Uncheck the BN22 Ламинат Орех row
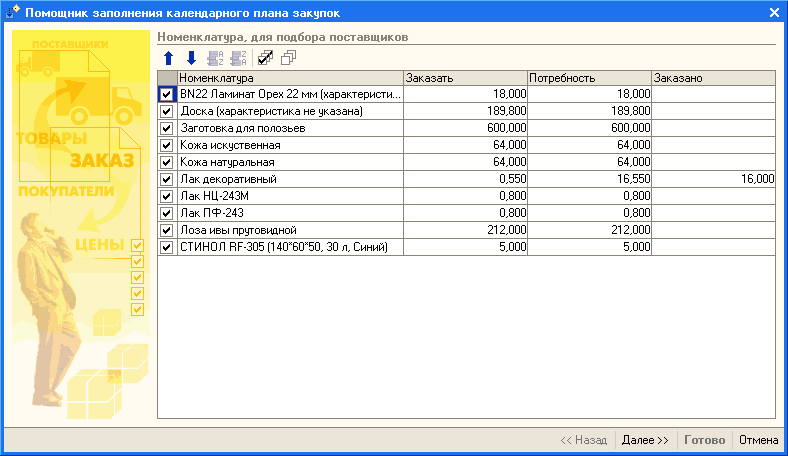788x456 pixels. click(167, 94)
